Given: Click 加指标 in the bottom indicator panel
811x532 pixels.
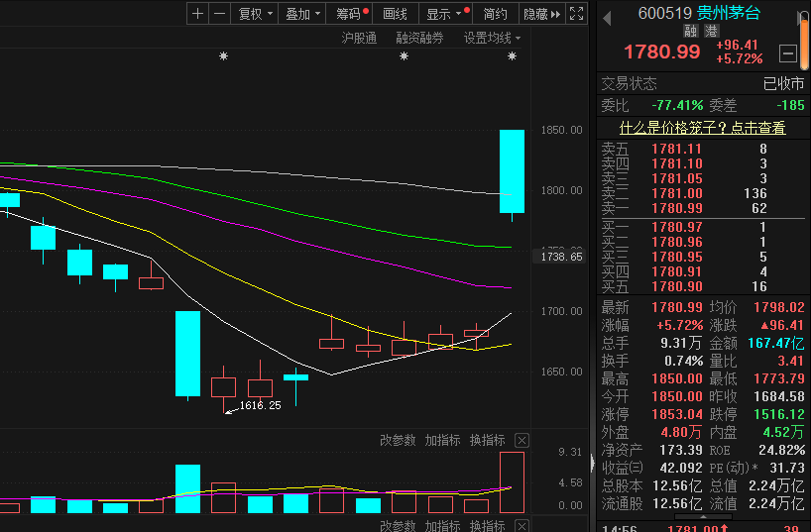Looking at the screenshot, I should point(442,526).
